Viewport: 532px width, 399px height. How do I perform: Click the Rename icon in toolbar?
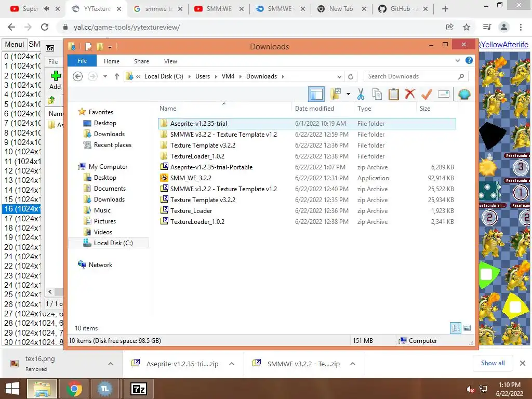tap(444, 94)
